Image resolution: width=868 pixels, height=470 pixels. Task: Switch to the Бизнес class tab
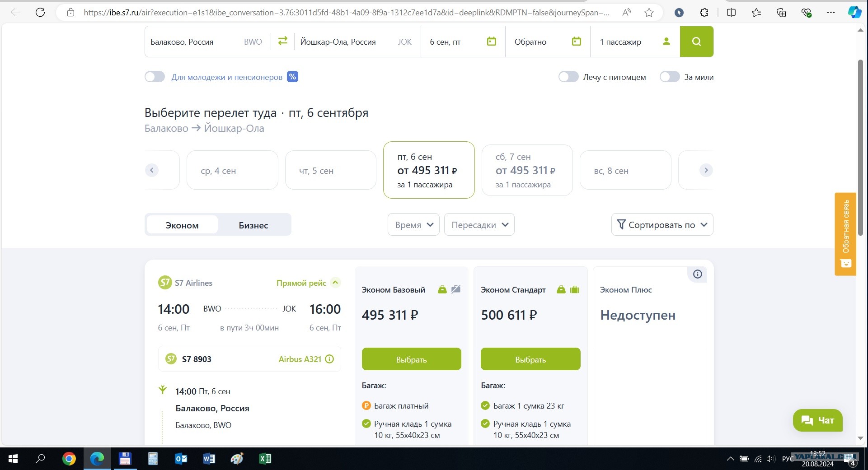(253, 225)
